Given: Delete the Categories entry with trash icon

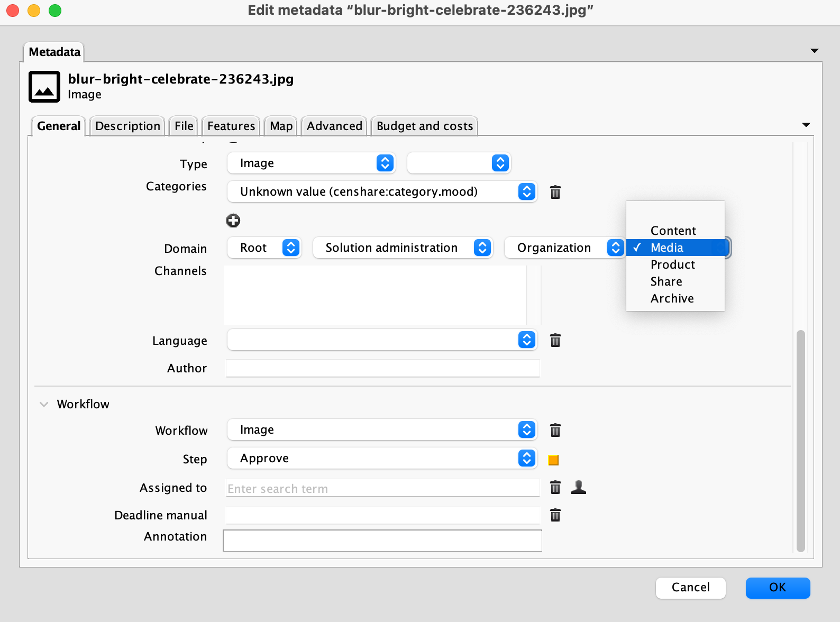Looking at the screenshot, I should pos(555,192).
